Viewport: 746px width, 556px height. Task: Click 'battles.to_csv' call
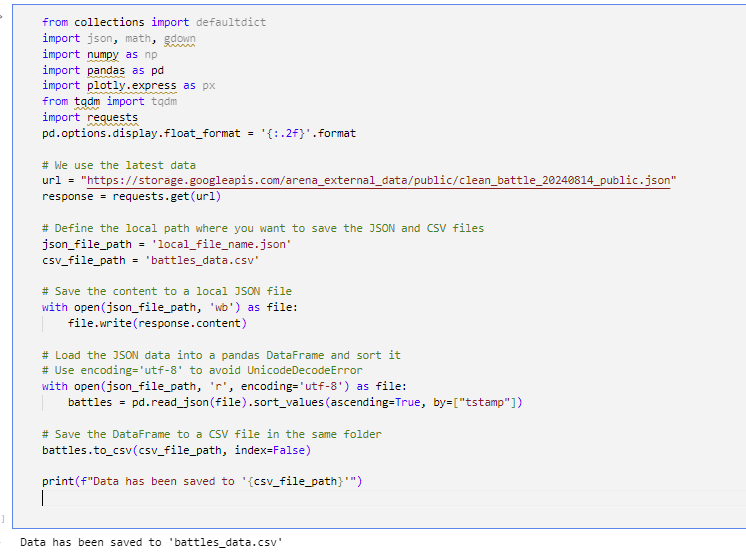tap(87, 450)
